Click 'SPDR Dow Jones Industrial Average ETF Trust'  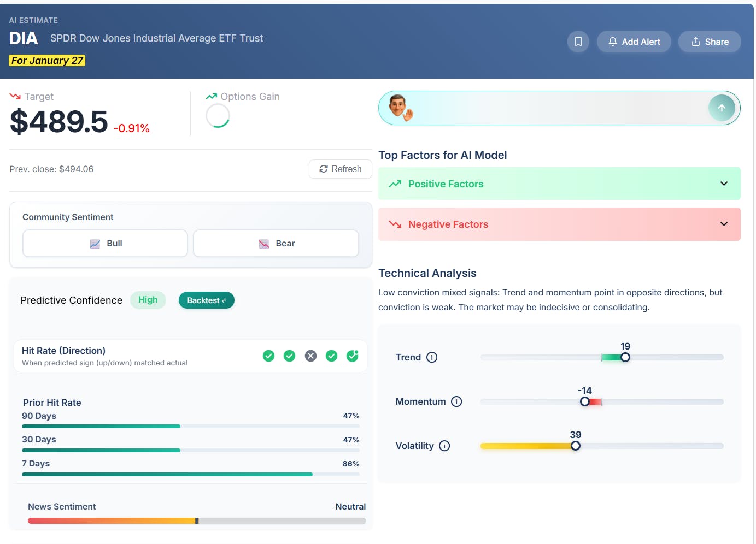(157, 38)
